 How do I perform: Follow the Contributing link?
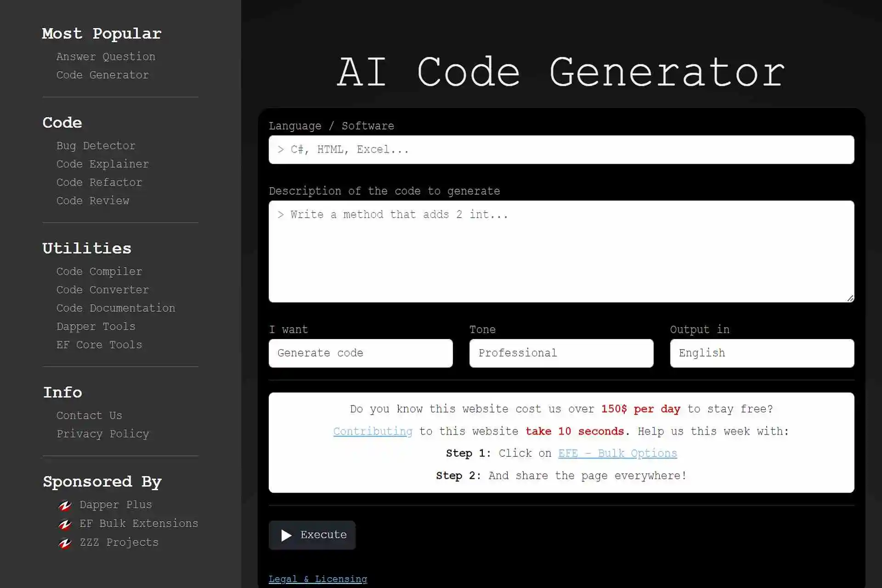click(373, 431)
